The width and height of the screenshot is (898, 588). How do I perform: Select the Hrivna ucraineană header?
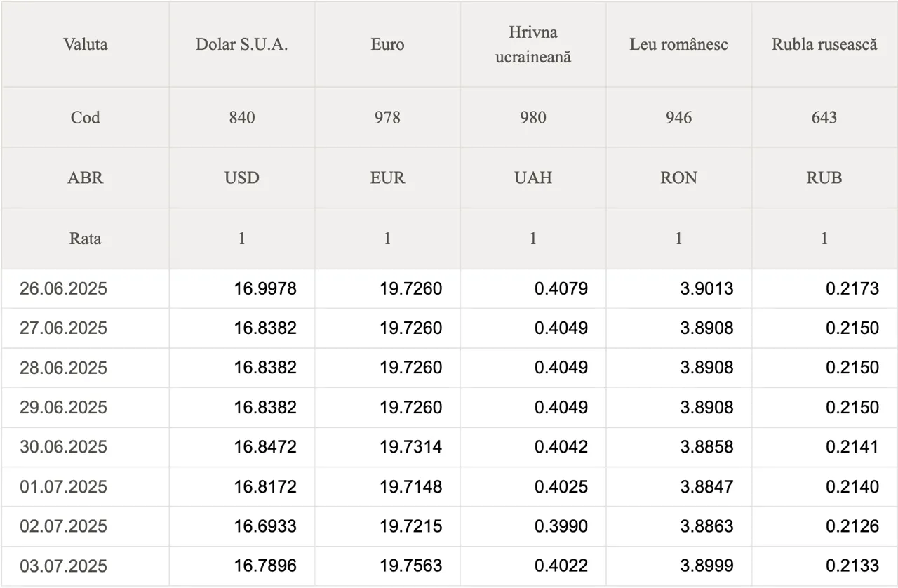click(533, 44)
